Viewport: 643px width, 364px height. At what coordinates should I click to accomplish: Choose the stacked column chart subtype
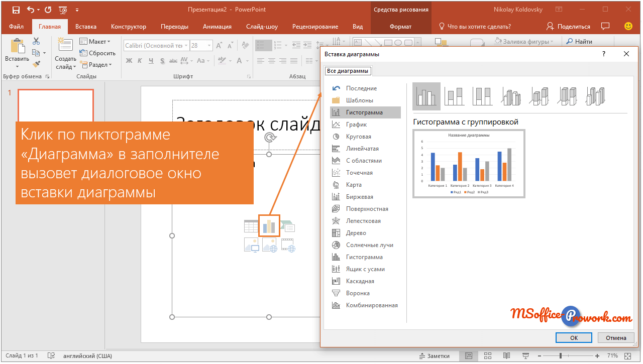[454, 96]
